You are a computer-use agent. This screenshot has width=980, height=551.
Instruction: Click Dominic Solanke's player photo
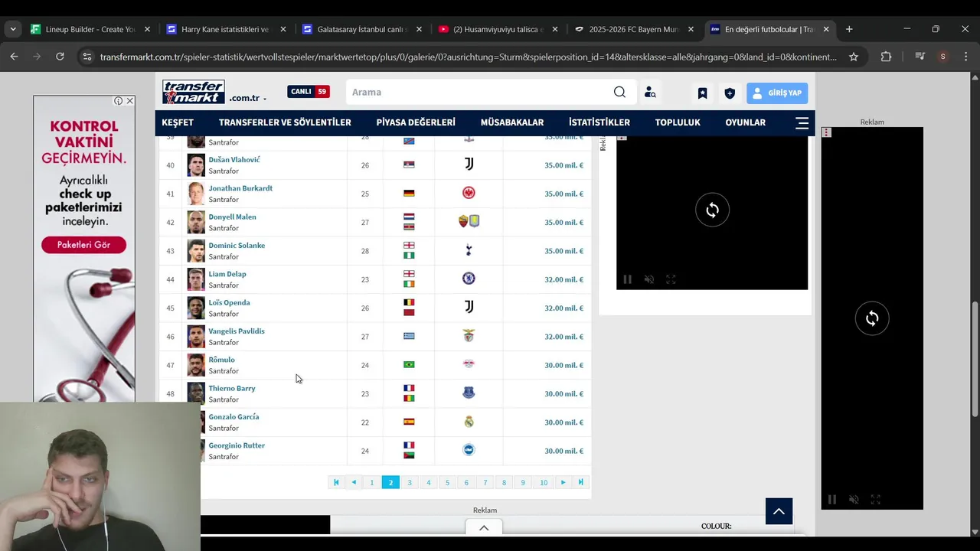click(x=196, y=251)
